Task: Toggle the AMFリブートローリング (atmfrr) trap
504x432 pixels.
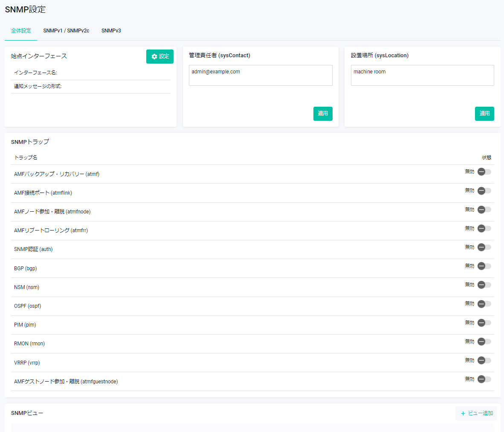Action: pyautogui.click(x=484, y=228)
